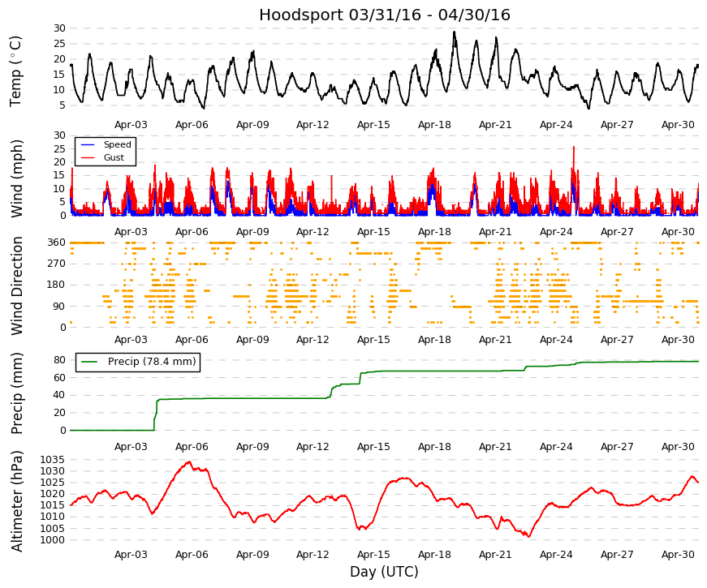This screenshot has width=707, height=588.
Task: Click the Apr-24 tick under the wind plot
Action: [x=556, y=232]
